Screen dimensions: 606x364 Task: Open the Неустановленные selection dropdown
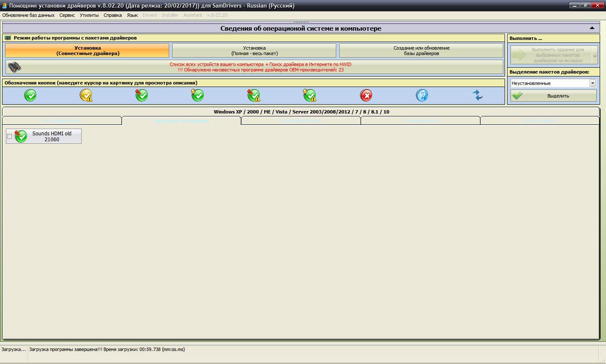(593, 83)
